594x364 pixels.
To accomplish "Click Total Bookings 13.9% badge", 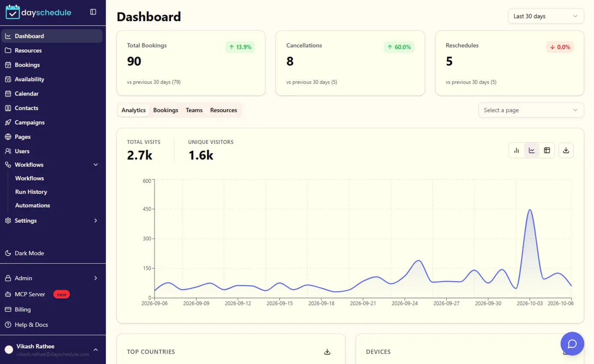I will (x=240, y=47).
